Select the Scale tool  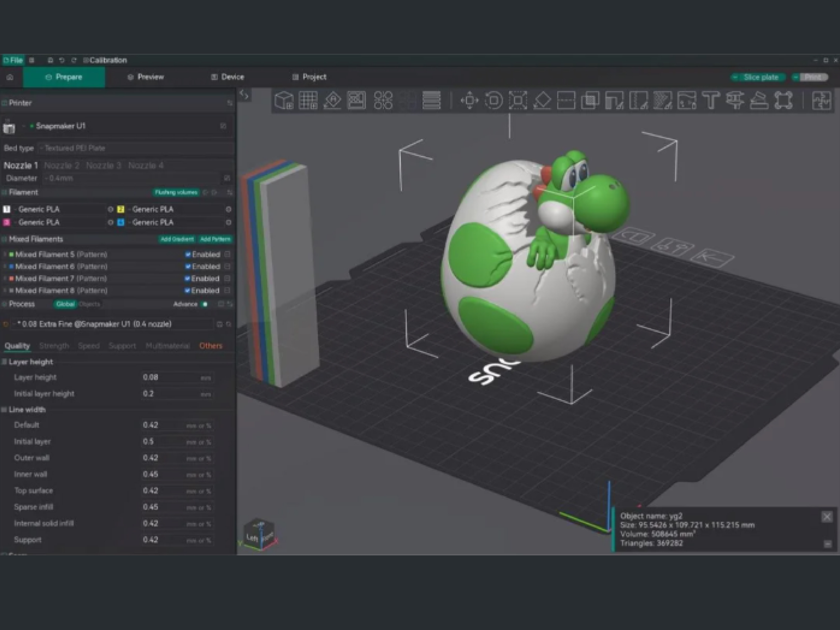(x=518, y=100)
